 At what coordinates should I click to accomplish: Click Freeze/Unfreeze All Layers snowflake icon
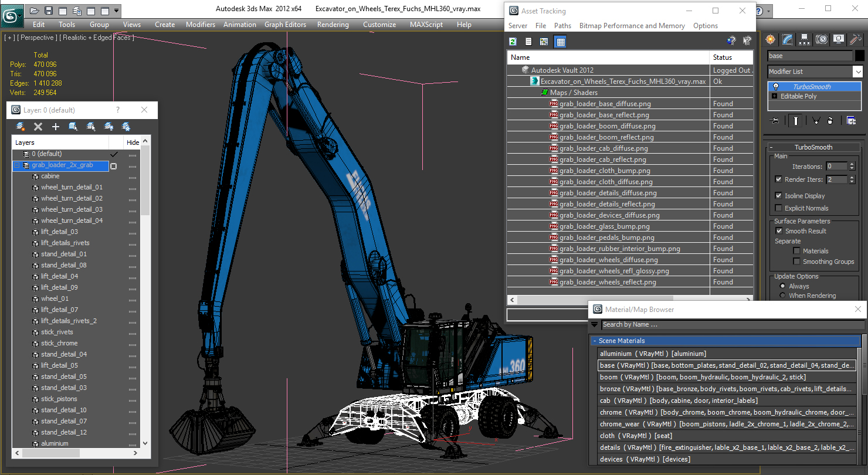pos(126,126)
